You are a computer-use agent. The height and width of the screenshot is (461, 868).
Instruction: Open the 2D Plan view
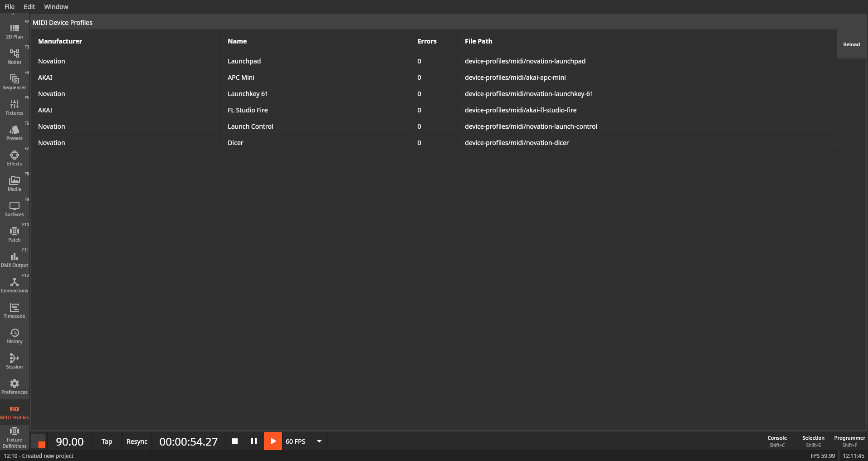coord(15,32)
